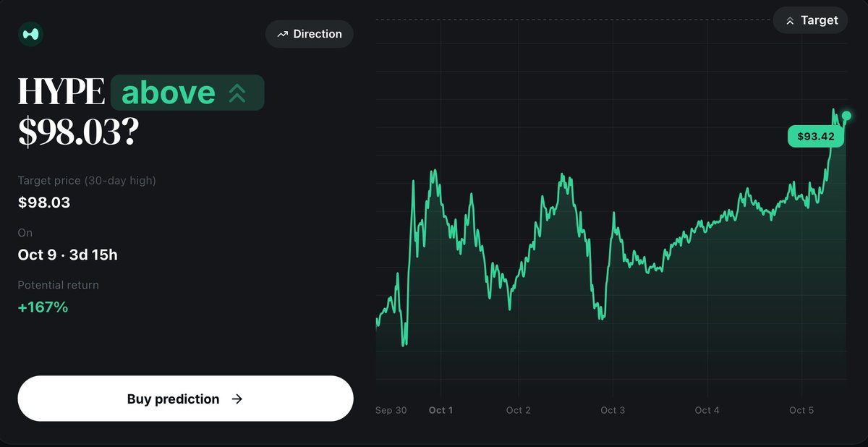Click the Oct 4 axis label
Screen dimensions: 868x447
tap(707, 410)
